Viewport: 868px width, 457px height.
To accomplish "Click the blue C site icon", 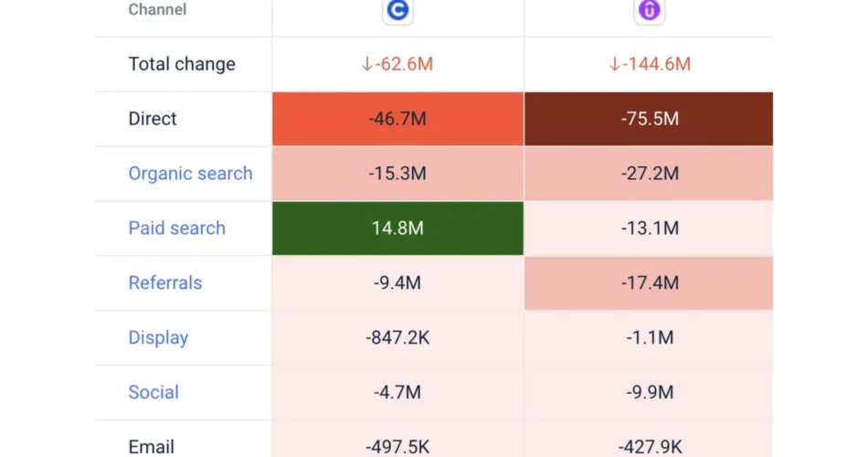I will [397, 10].
